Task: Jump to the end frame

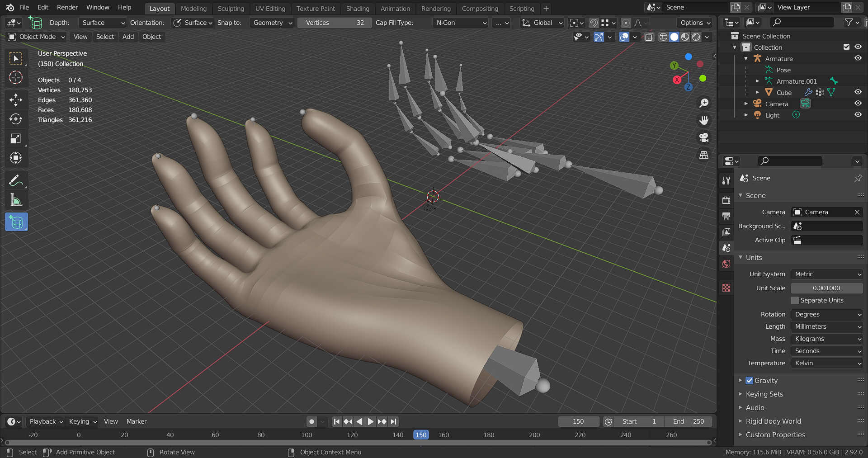Action: [x=394, y=421]
